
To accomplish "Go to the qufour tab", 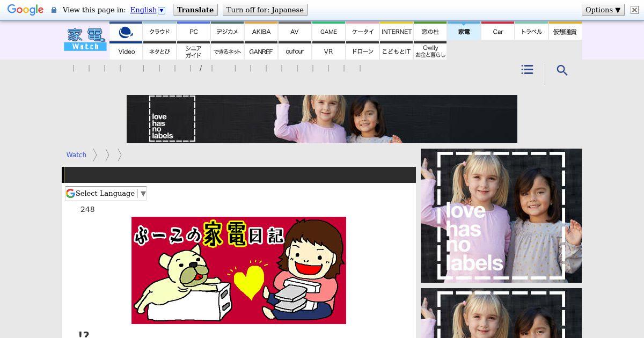I will [295, 51].
